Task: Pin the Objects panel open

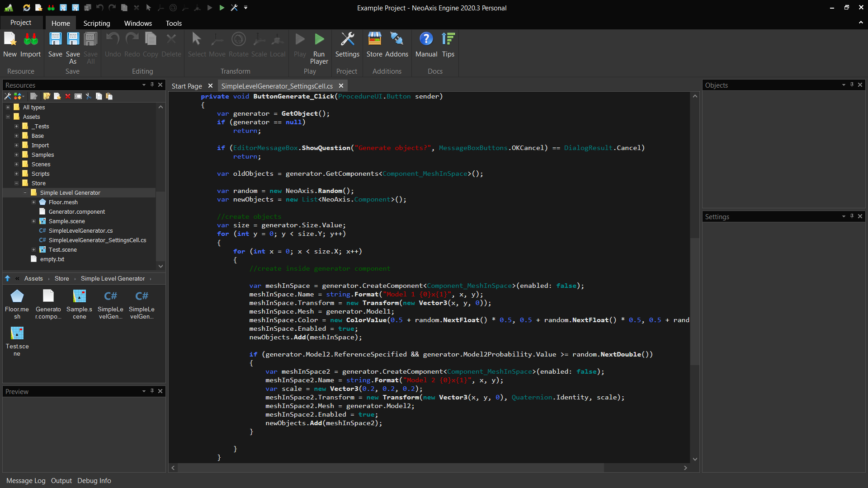Action: click(x=852, y=84)
